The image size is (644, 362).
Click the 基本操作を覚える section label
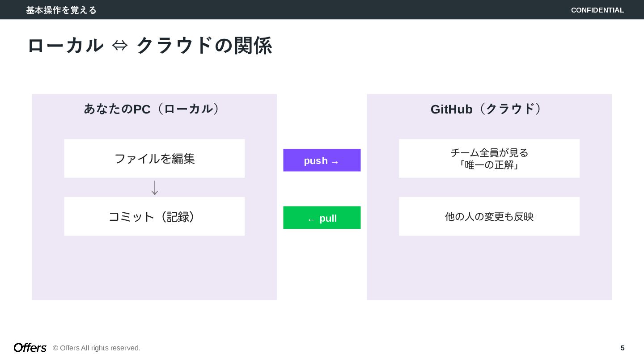coord(61,10)
